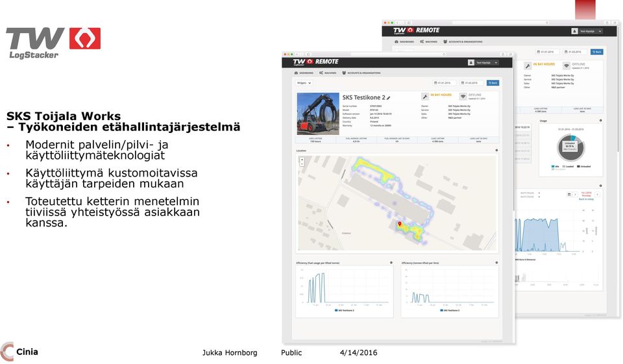Open Location widget settings gear

coord(496,151)
